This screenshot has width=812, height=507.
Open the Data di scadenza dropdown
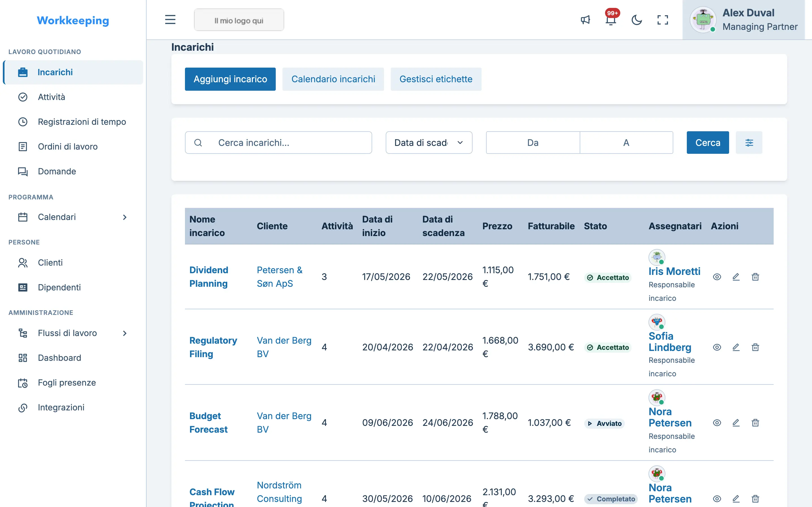429,143
